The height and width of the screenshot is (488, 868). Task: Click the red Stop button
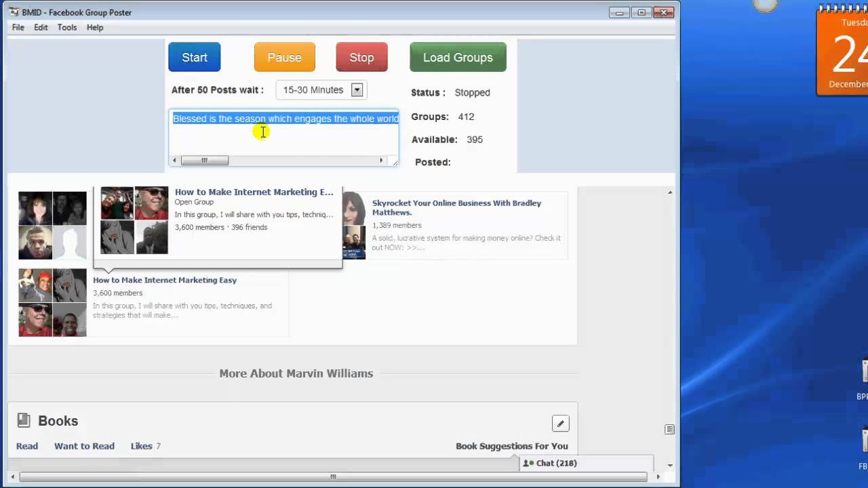361,57
